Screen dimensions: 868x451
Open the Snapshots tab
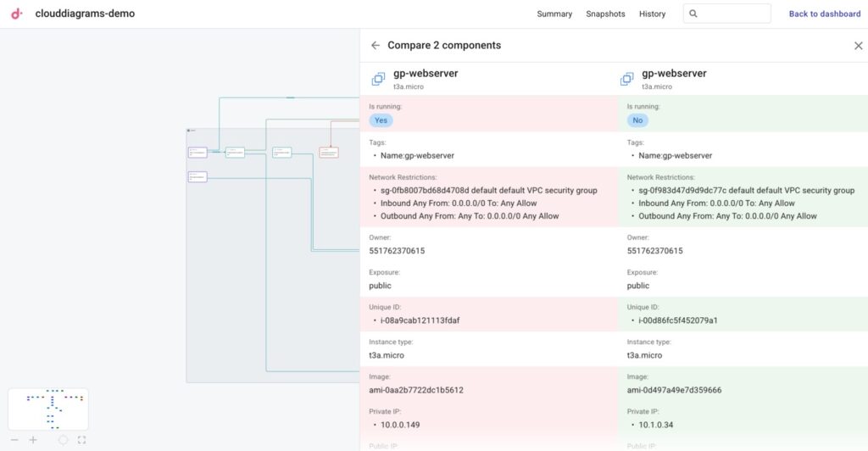[x=605, y=14]
